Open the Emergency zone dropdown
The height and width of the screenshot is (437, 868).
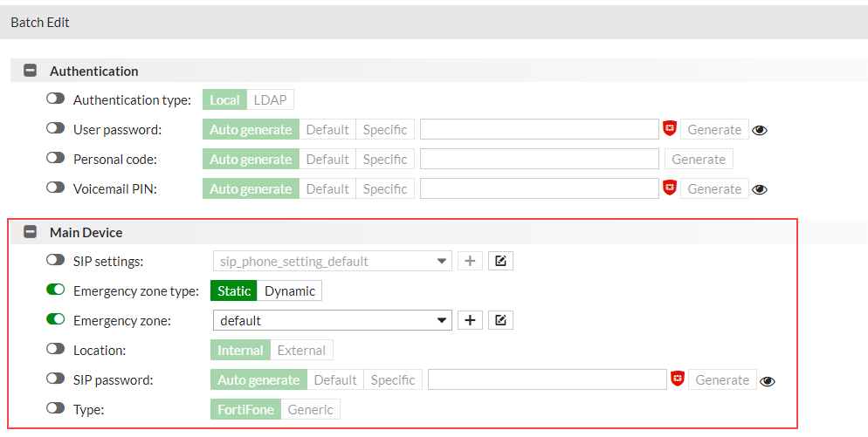(x=332, y=320)
